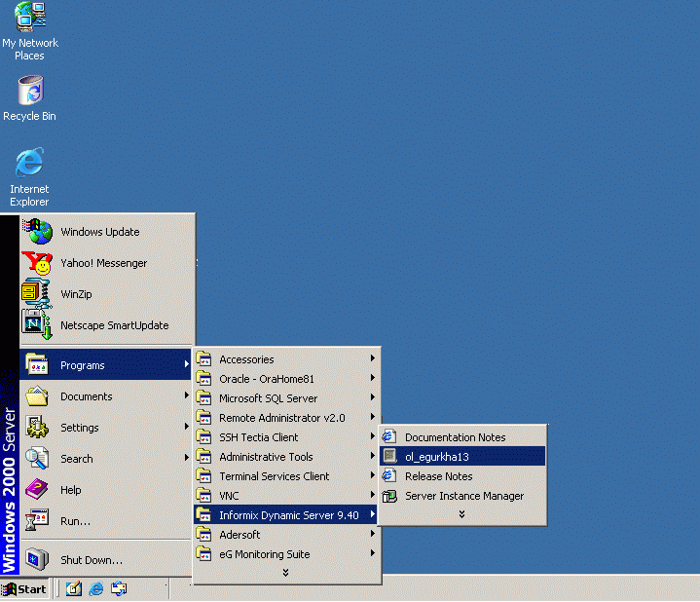Open SSH Tectia Client menu entry

(286, 437)
